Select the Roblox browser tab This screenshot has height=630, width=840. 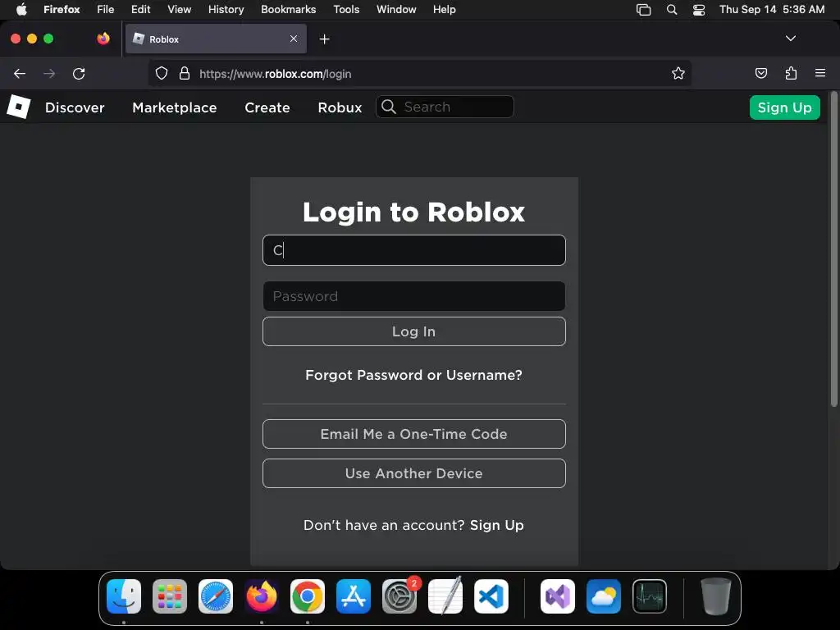click(x=216, y=39)
